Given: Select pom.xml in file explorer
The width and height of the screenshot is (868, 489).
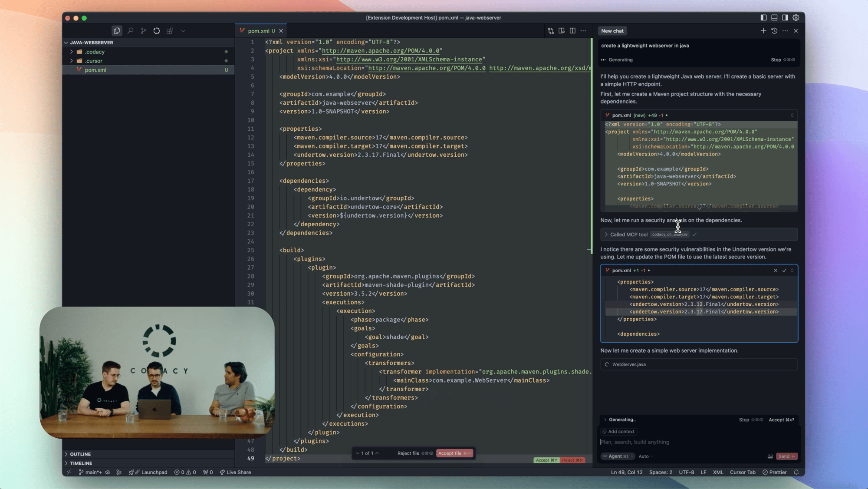Looking at the screenshot, I should click(148, 70).
